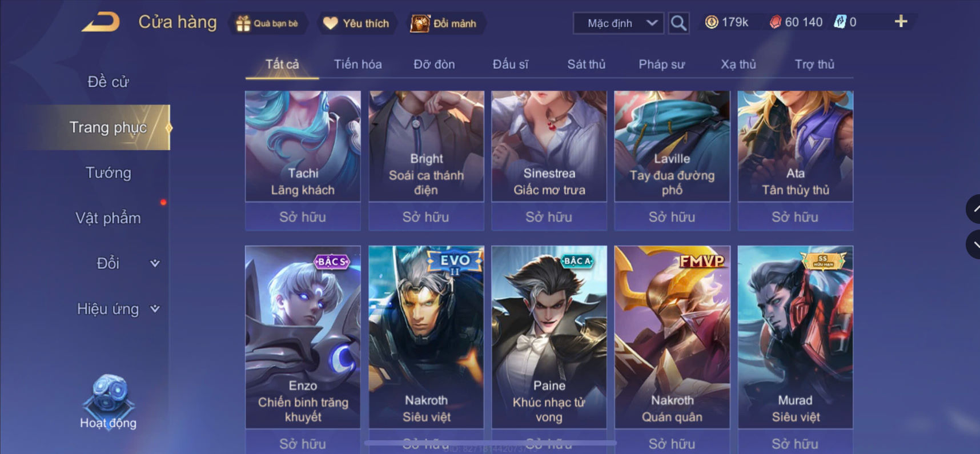Expand the Hiệu ứng sidebar chevron
This screenshot has height=454, width=980.
coord(155,309)
